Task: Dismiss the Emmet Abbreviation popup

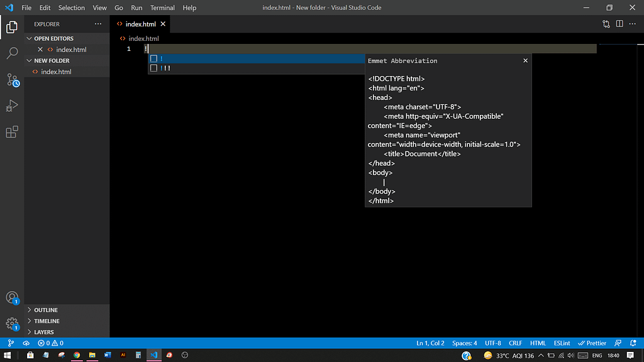Action: 525,60
